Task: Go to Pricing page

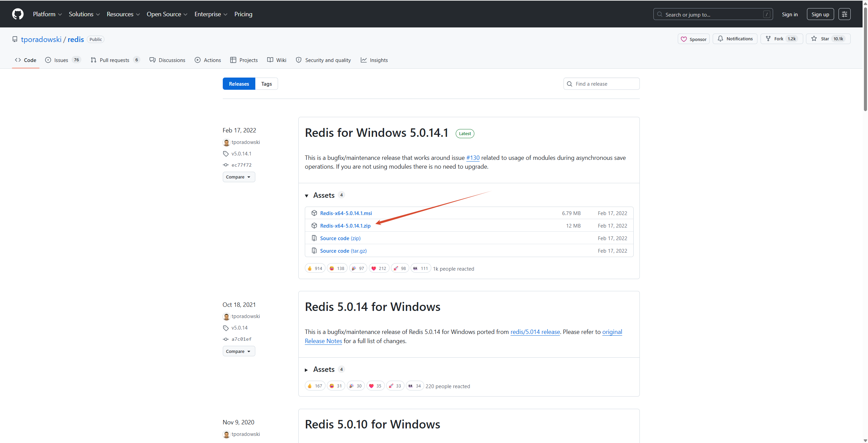Action: pos(243,14)
